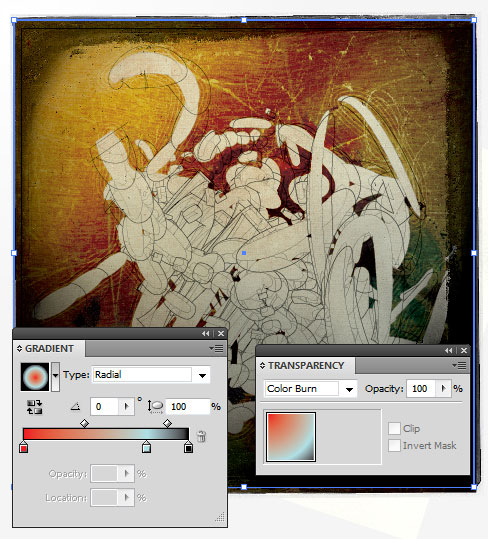Select the TRANSPARENCY panel tab
This screenshot has width=488, height=539.
pos(306,365)
